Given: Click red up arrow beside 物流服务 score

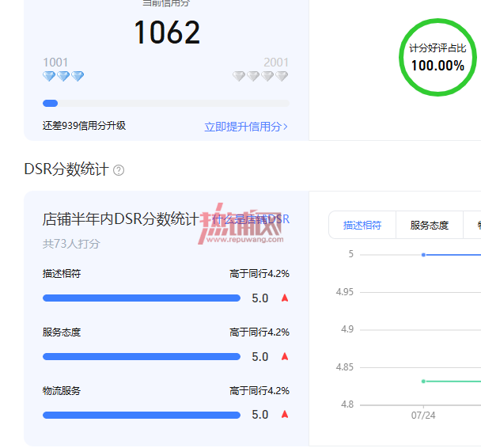Looking at the screenshot, I should tap(285, 414).
